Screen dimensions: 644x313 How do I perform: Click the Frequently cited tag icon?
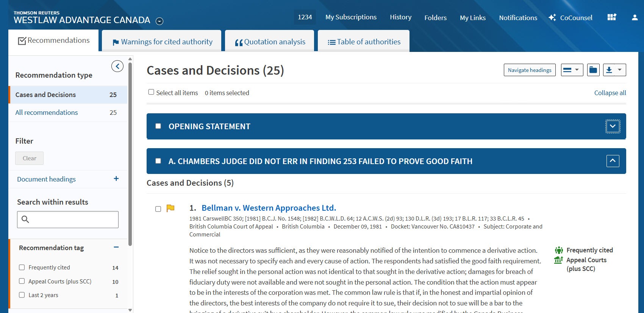click(559, 250)
